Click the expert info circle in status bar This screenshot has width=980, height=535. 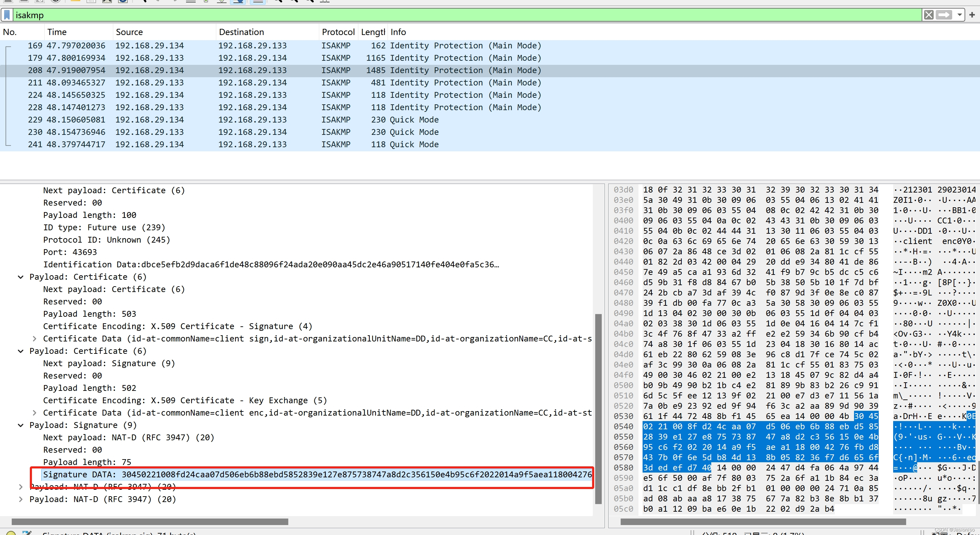click(x=11, y=533)
